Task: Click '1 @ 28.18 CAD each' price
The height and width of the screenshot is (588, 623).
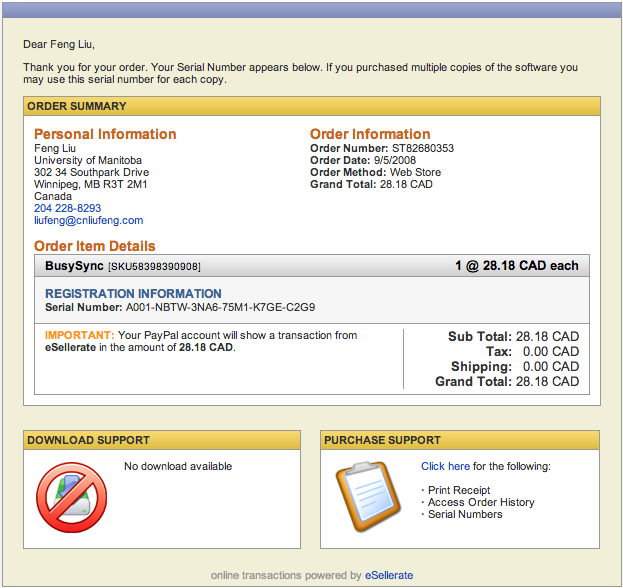Action: coord(517,265)
